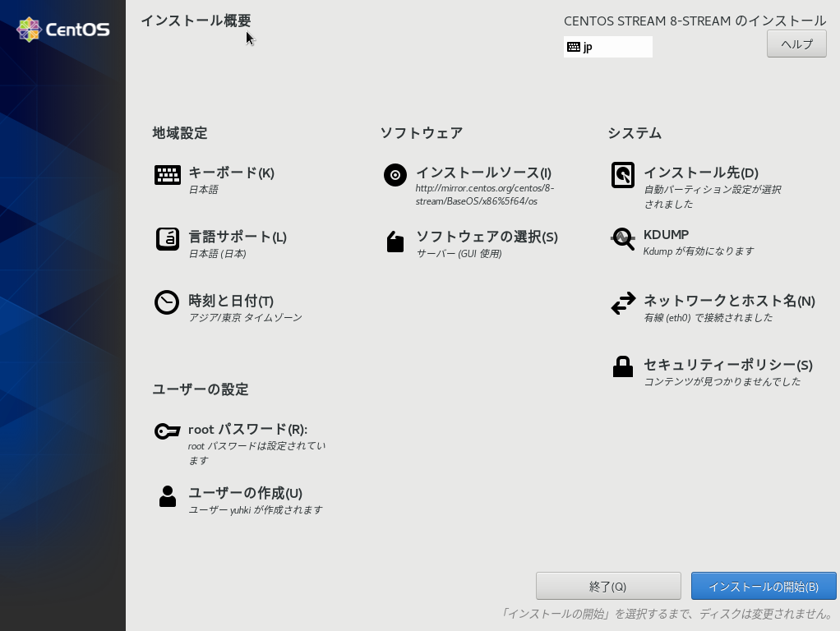Click the CentOS logo in the sidebar
The width and height of the screenshot is (840, 631).
tap(63, 30)
